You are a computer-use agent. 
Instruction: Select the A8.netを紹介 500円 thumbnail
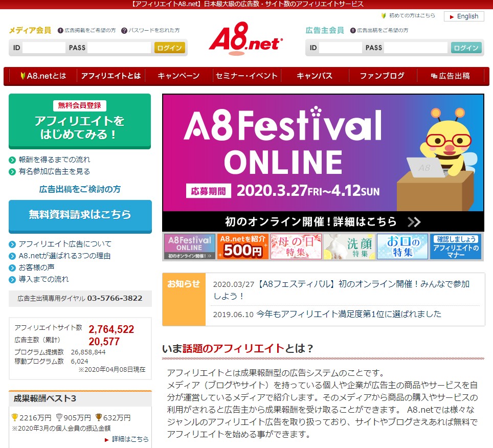243,247
